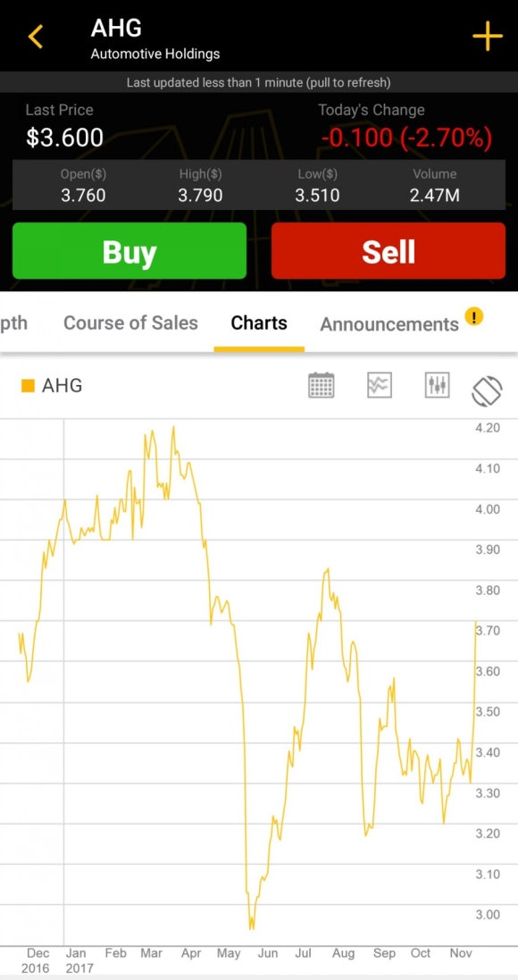This screenshot has width=518, height=980.
Task: Switch to candlestick chart type icon
Action: point(437,385)
